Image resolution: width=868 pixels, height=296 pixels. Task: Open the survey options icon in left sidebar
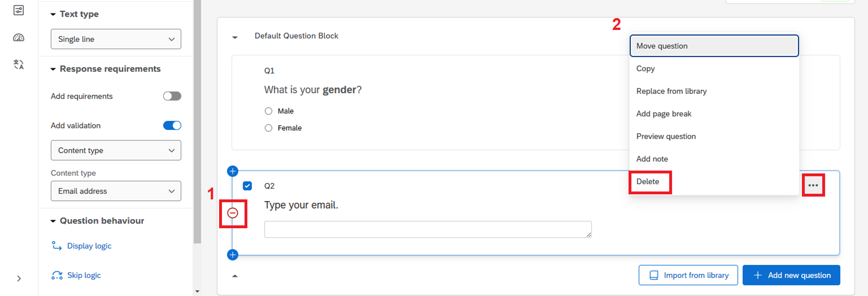click(x=18, y=10)
